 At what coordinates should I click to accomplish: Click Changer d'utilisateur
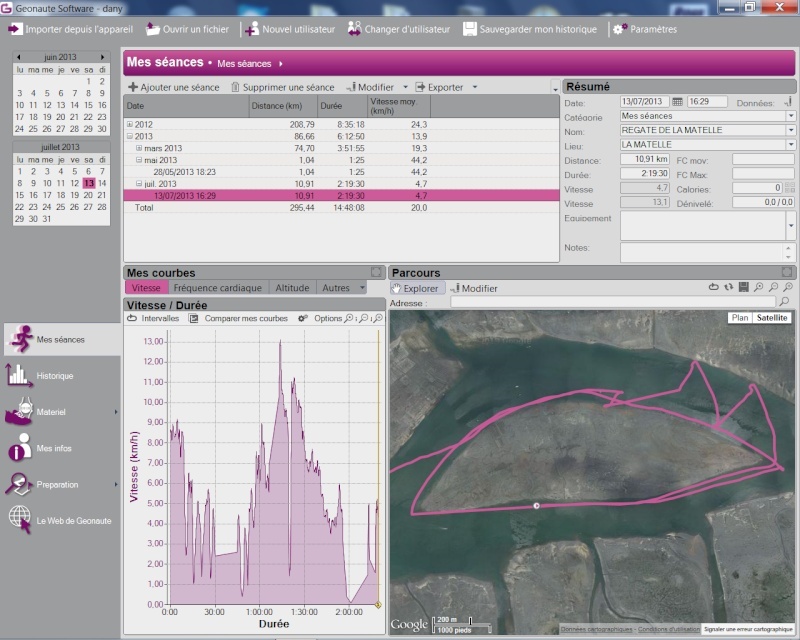pos(399,29)
